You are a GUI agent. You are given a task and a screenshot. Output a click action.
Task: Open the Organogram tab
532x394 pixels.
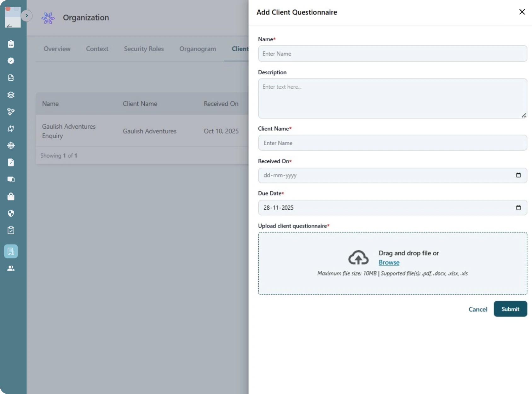198,49
